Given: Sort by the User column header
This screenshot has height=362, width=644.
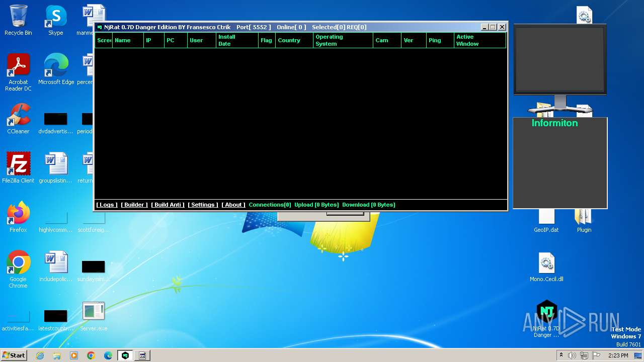Looking at the screenshot, I should [x=202, y=40].
